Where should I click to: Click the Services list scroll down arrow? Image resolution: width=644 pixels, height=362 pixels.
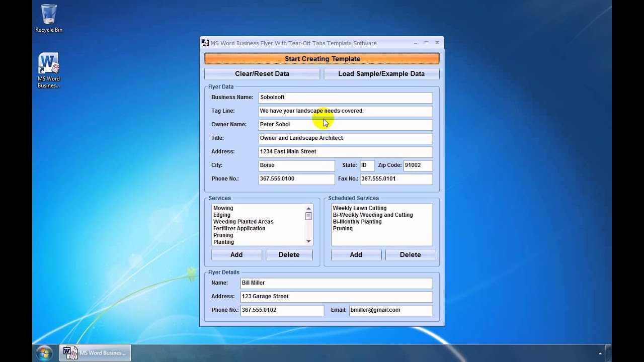(308, 242)
